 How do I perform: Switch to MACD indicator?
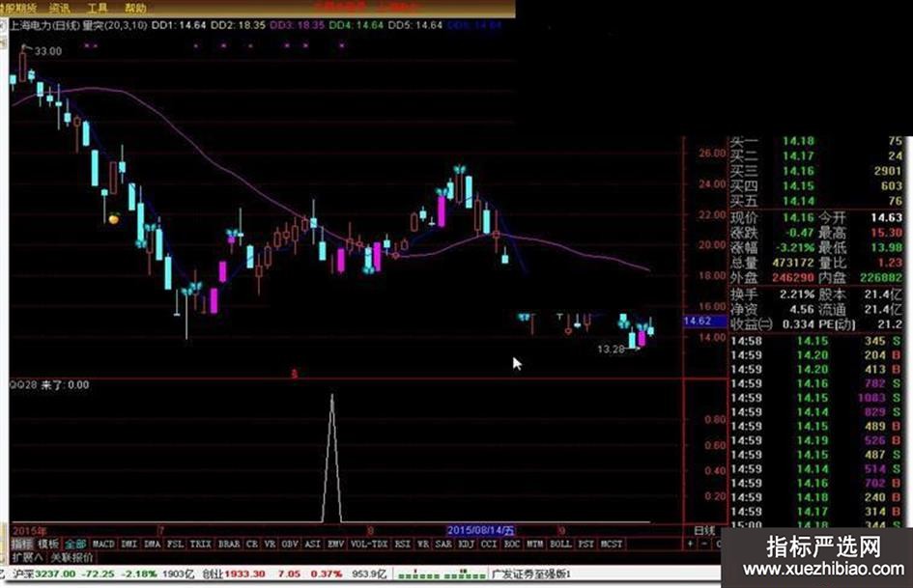[x=103, y=544]
